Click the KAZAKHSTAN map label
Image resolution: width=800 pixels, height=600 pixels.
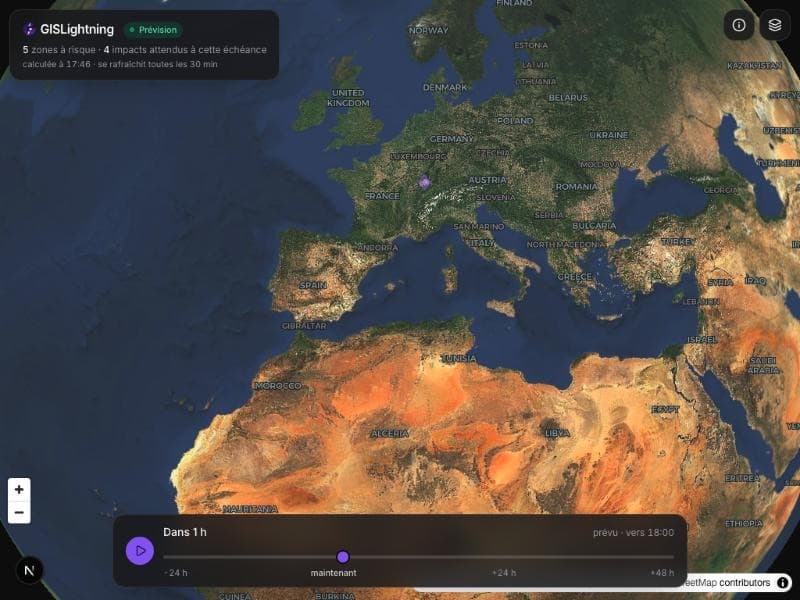(754, 66)
